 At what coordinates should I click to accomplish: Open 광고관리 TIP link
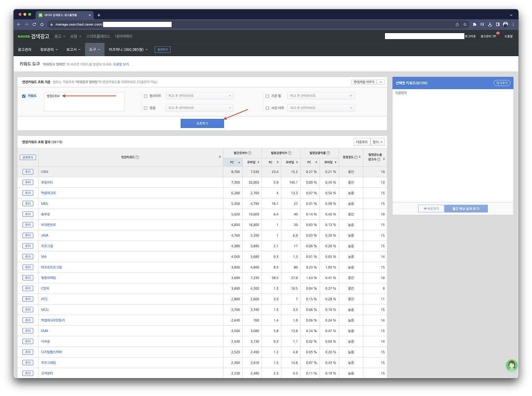(488, 37)
